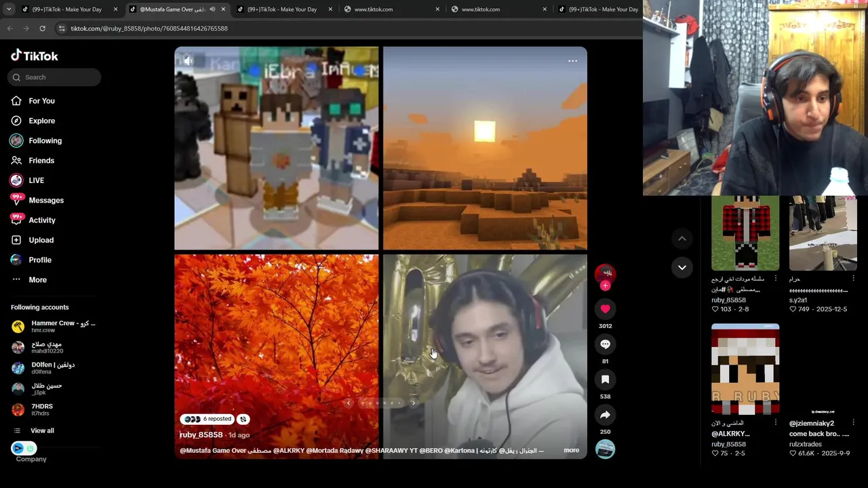View site information icon in address bar
The image size is (868, 488).
(62, 28)
